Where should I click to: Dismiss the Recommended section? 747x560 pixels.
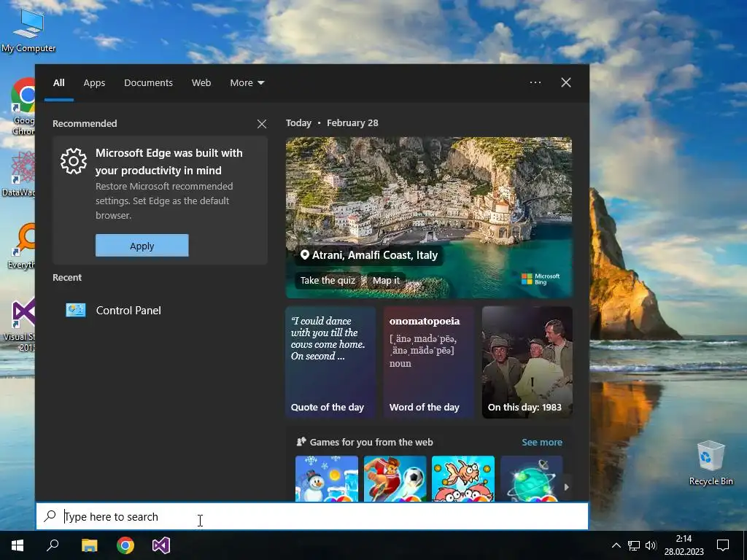[x=262, y=124]
